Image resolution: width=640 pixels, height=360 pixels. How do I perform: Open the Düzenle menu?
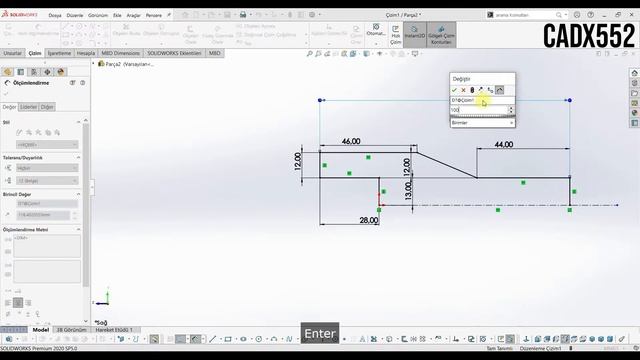click(x=75, y=15)
